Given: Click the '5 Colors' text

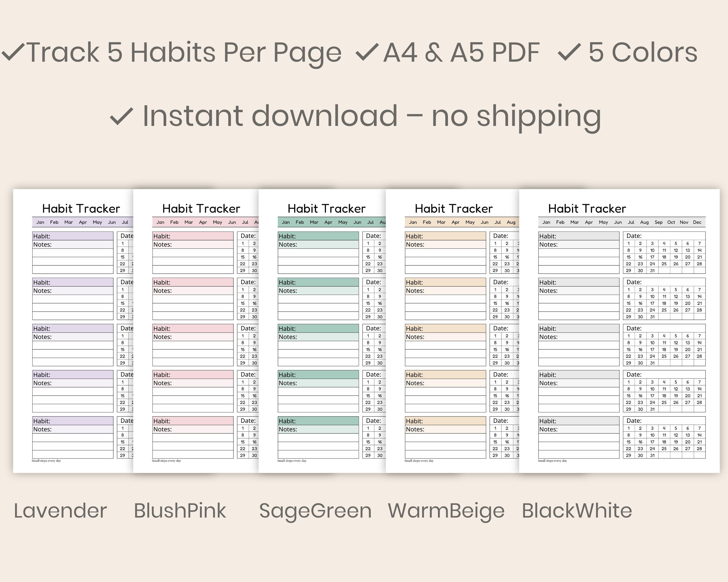Looking at the screenshot, I should (x=643, y=53).
